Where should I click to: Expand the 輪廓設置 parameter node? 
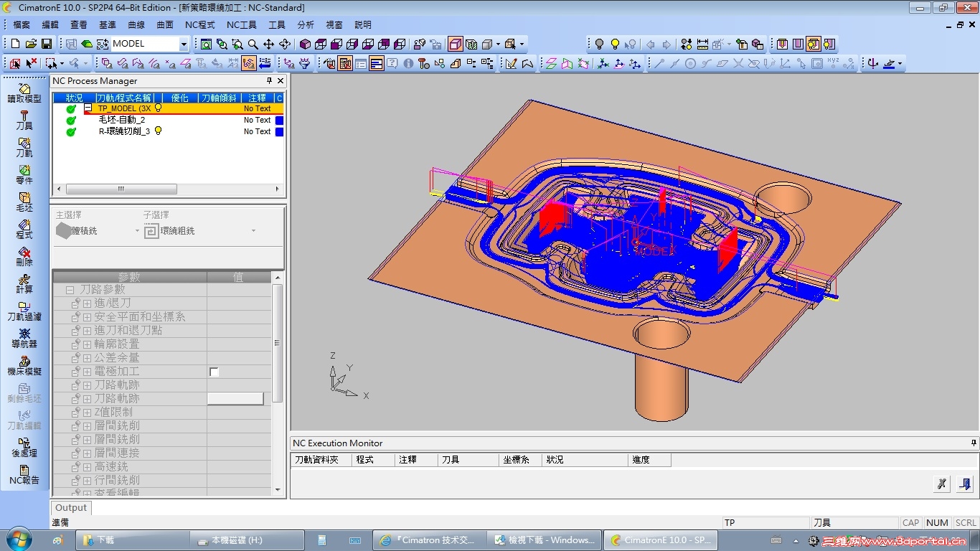(x=87, y=344)
